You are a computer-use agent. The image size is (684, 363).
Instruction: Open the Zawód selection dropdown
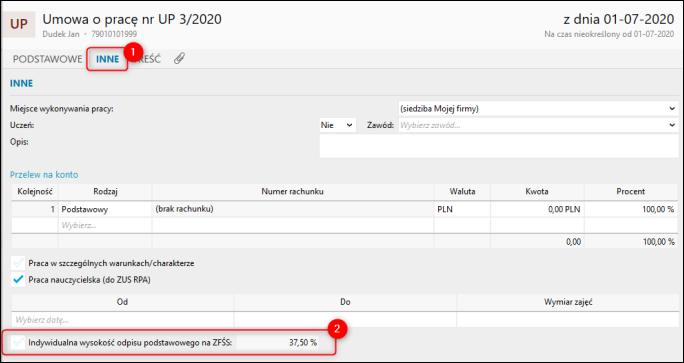(x=538, y=125)
